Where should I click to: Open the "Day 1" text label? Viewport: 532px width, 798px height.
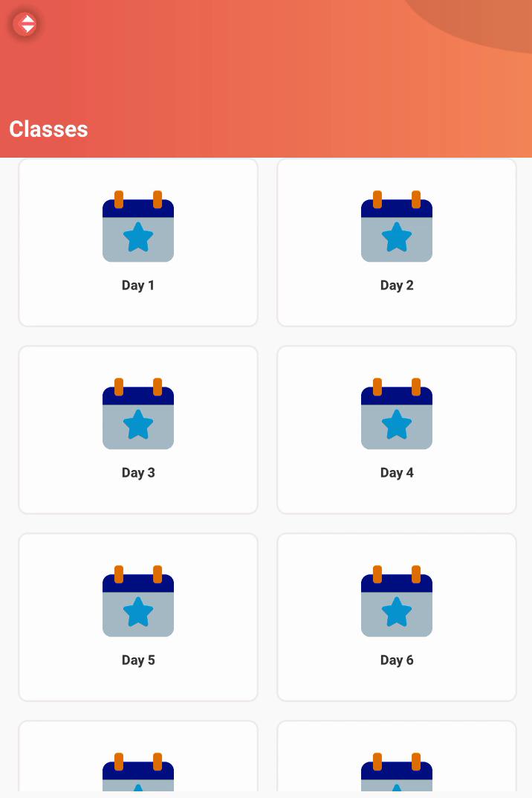[138, 286]
